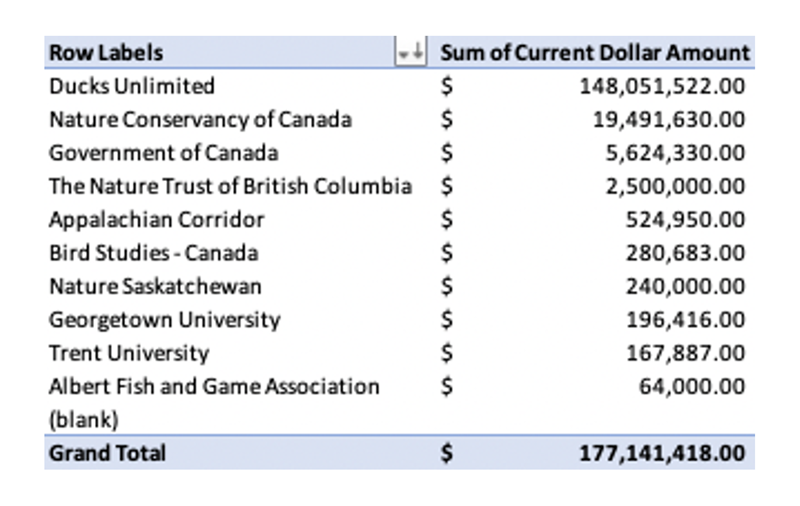Select the Nature Conservancy of Canada cell
Viewport: 800px width, 506px height.
tap(200, 120)
